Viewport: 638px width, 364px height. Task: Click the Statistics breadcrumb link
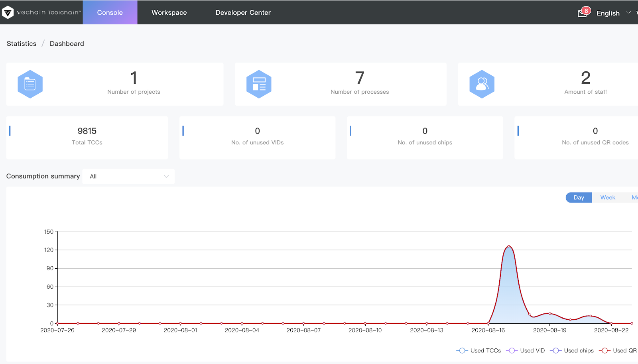click(22, 43)
